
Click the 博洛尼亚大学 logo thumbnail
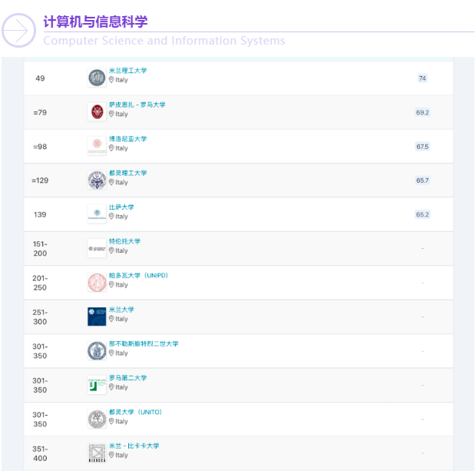[x=97, y=146]
